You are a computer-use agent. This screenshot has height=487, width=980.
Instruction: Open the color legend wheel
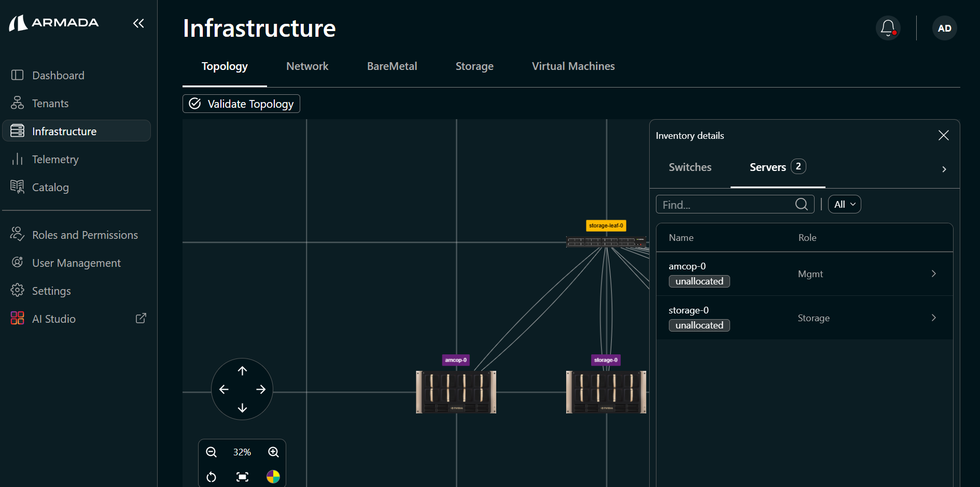coord(273,477)
